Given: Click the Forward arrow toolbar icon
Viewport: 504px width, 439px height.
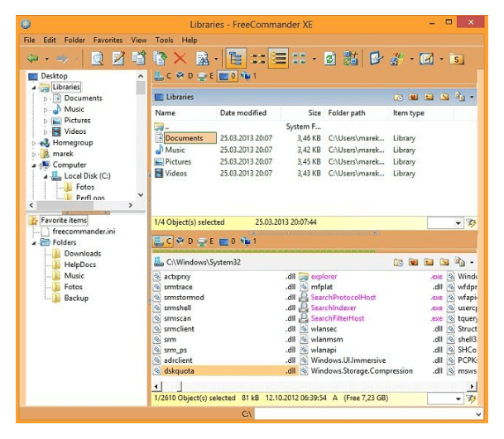Looking at the screenshot, I should 62,59.
